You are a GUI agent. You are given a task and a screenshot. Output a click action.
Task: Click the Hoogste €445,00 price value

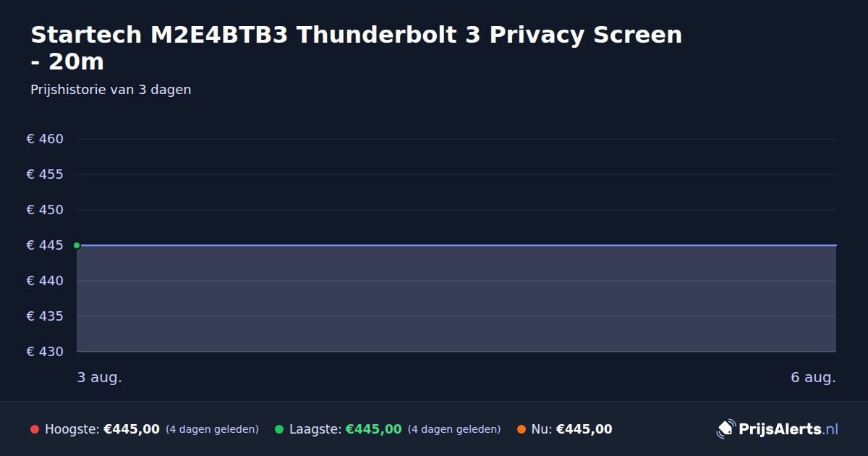(132, 429)
